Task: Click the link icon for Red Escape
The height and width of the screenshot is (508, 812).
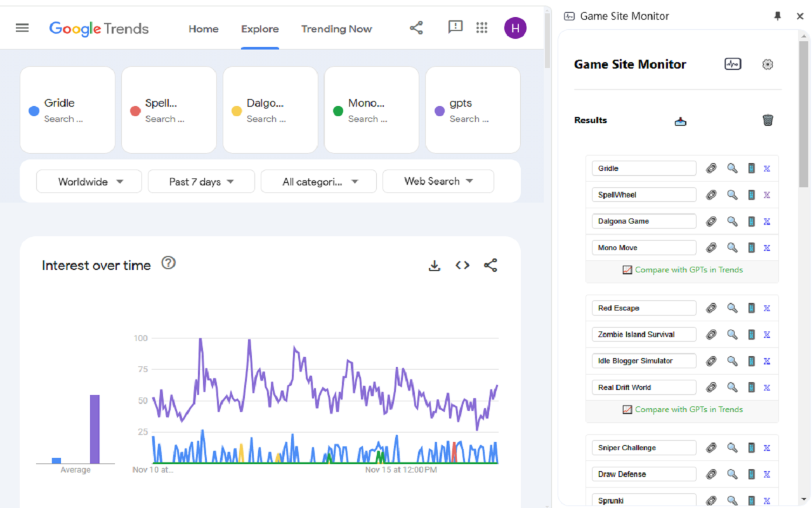Action: pos(711,308)
